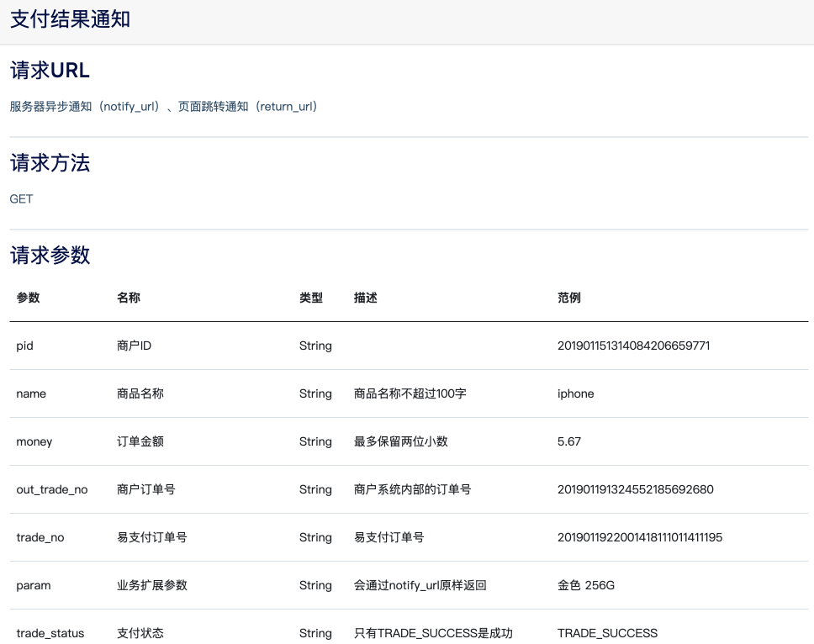Click the 金色 256G example value
The height and width of the screenshot is (644, 814).
585,585
